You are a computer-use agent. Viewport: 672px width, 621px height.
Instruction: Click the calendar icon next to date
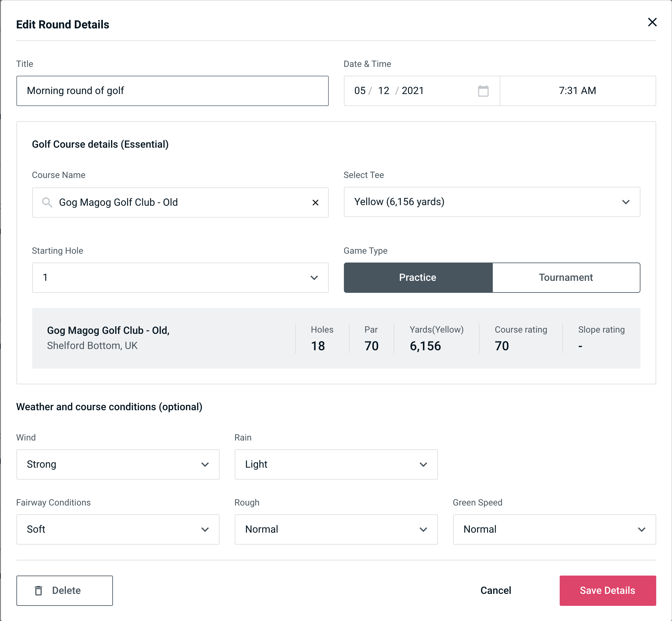tap(484, 91)
